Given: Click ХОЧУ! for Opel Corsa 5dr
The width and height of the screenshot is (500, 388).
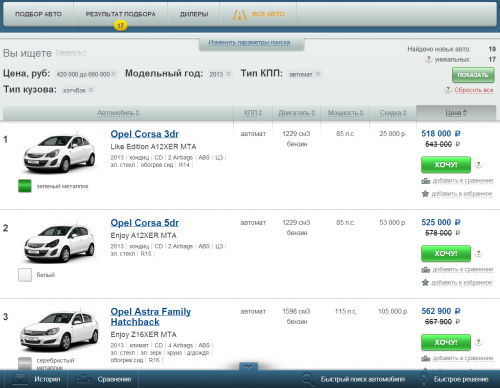Looking at the screenshot, I should (x=446, y=253).
